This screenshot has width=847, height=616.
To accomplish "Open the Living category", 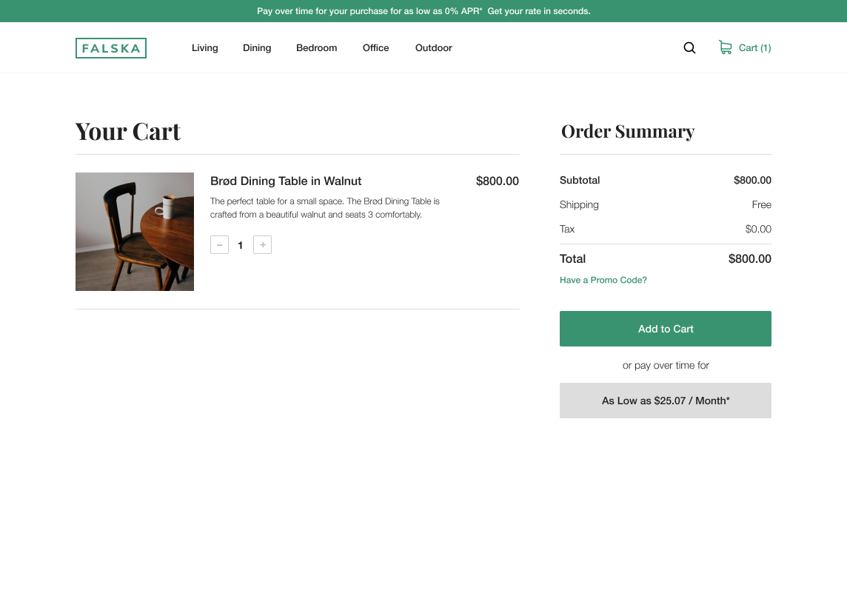I will 204,48.
